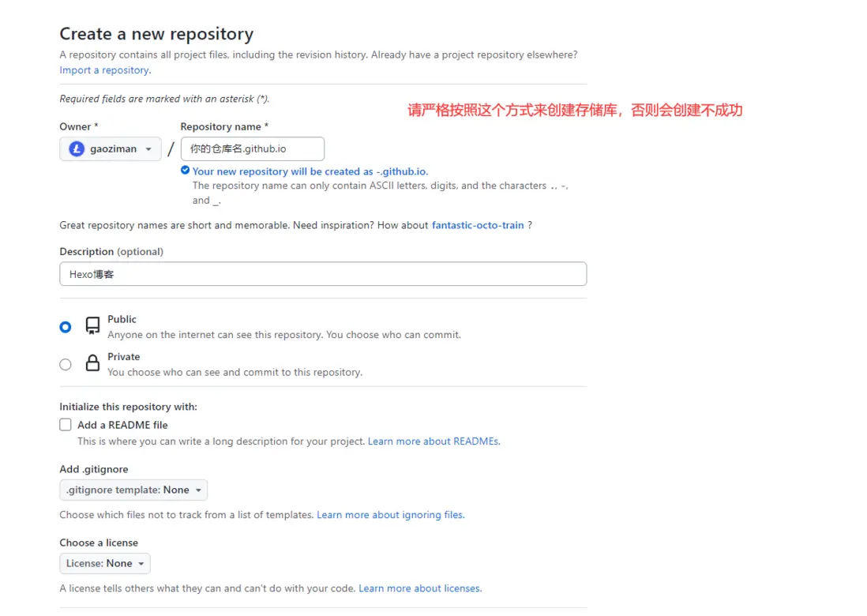Select the Public radio button
867x616 pixels.
click(x=66, y=326)
